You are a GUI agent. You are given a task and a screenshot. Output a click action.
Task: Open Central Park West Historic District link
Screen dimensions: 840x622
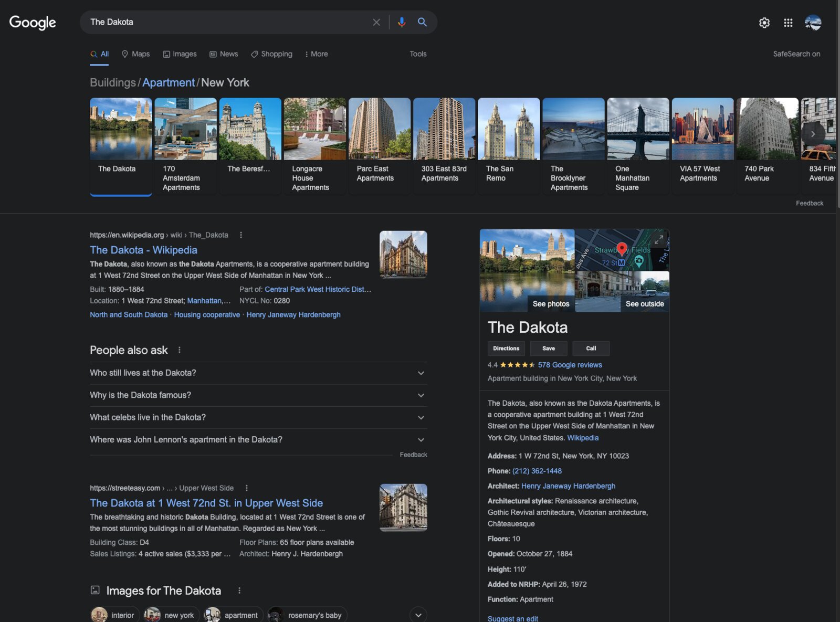(318, 289)
